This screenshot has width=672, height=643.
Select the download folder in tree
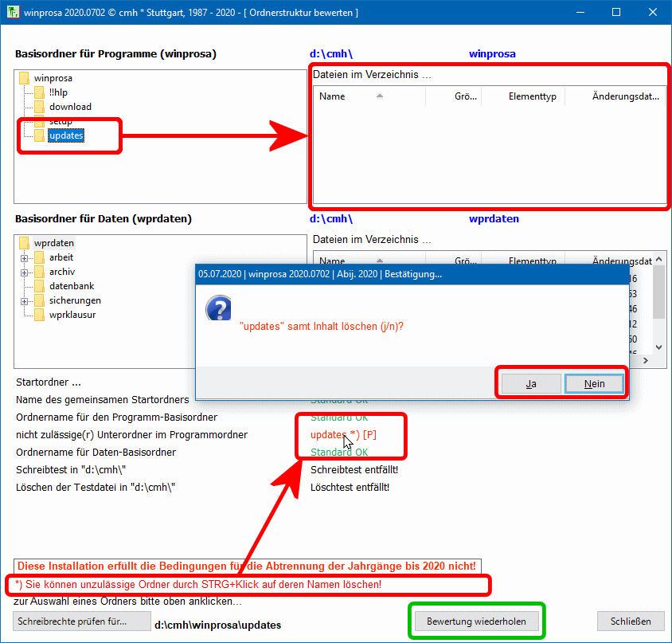70,107
